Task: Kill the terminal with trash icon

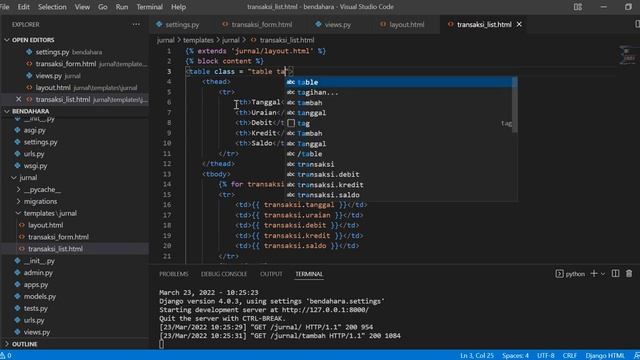Action: tap(629, 273)
